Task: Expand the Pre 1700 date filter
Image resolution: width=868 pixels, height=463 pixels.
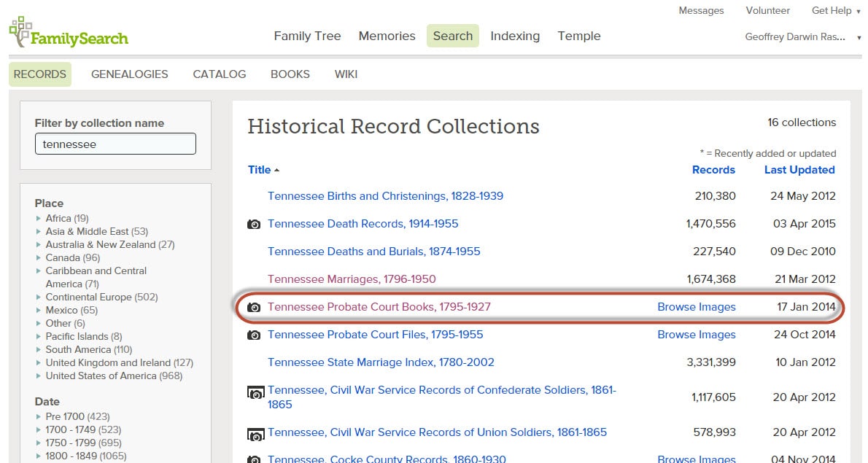Action: tap(38, 416)
